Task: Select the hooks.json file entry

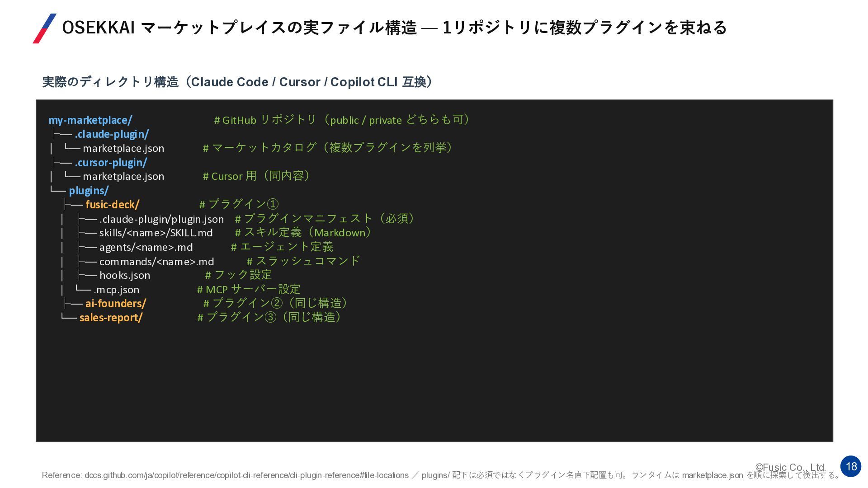Action: (x=124, y=276)
